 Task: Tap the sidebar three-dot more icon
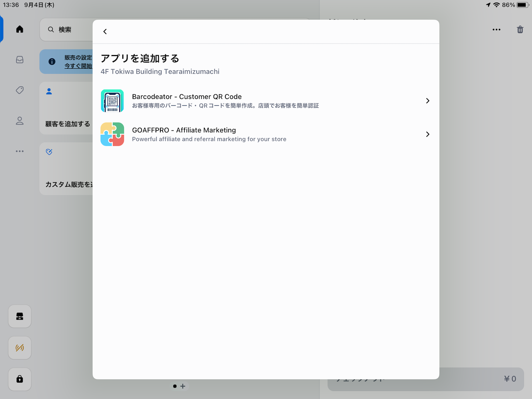tap(20, 151)
